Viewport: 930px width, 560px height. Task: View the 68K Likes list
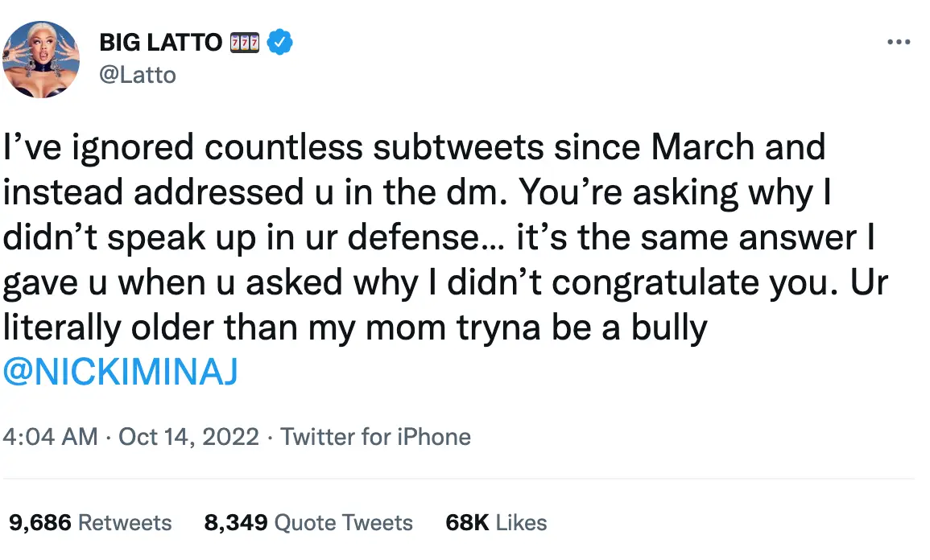[x=496, y=523]
